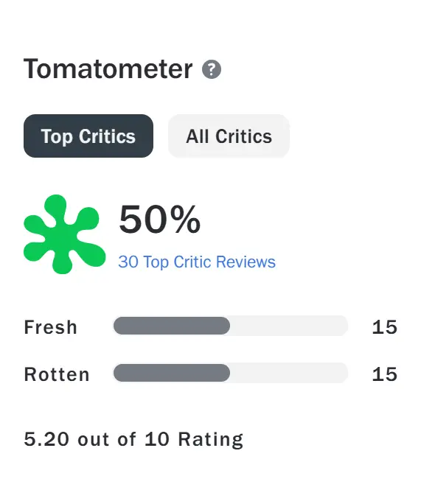Click the filled portion of the Fresh bar

tap(172, 326)
